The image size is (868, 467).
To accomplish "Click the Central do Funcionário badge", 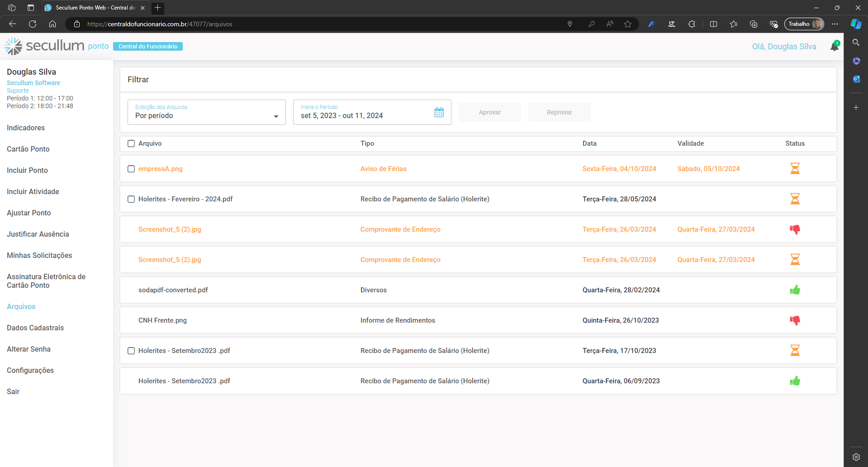I will [148, 46].
